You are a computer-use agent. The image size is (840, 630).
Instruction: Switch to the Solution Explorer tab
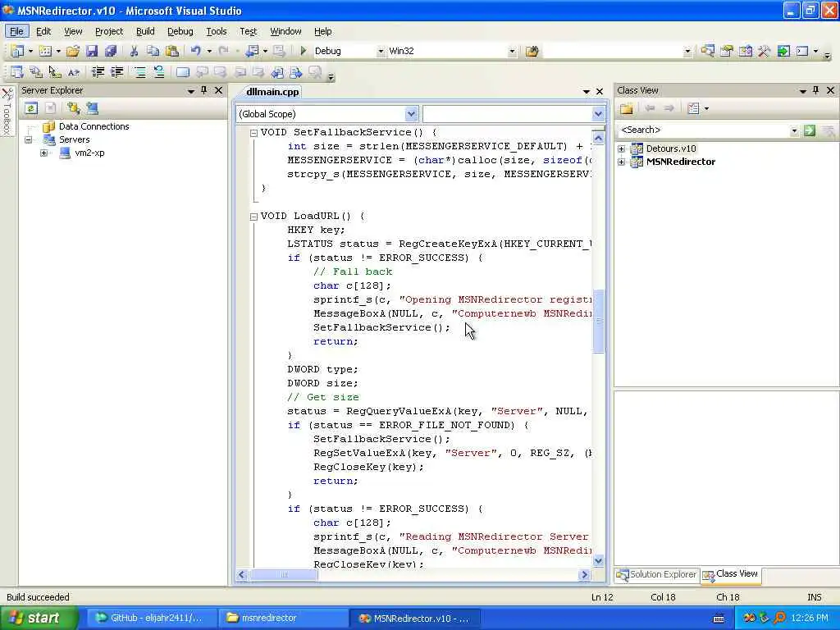pos(657,574)
